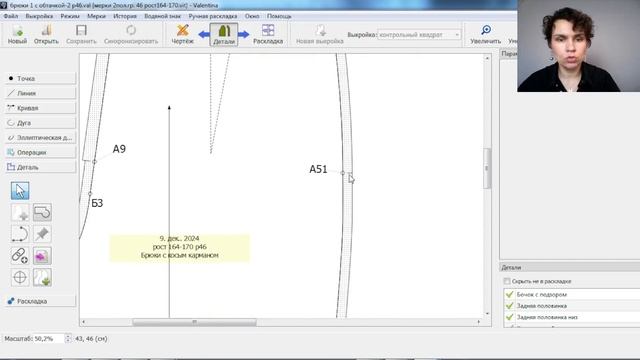Select the Детали mode button
The width and height of the screenshot is (640, 360).
(224, 34)
